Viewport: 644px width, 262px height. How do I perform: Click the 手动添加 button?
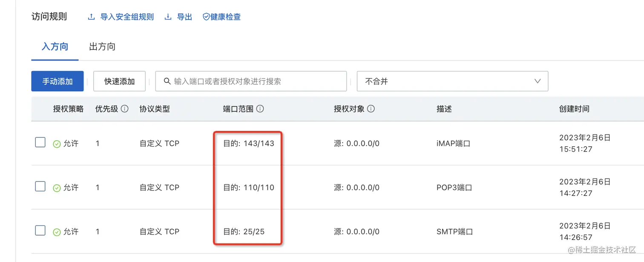tap(57, 81)
